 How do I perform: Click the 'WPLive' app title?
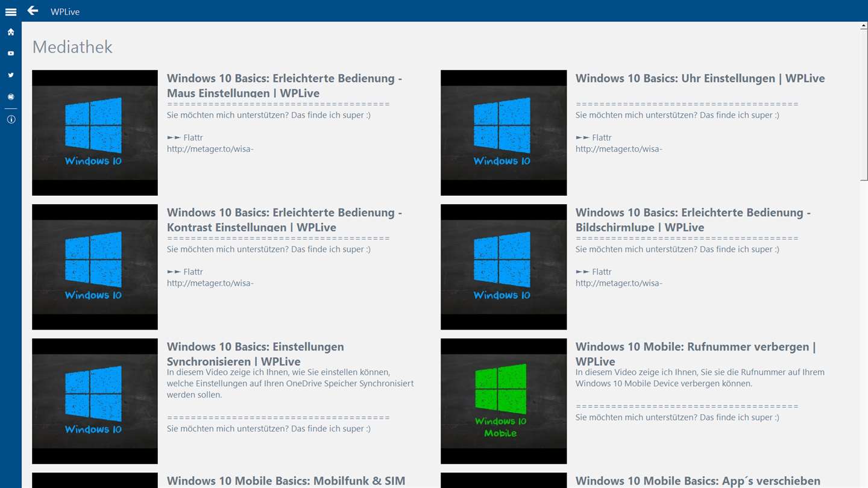click(65, 11)
